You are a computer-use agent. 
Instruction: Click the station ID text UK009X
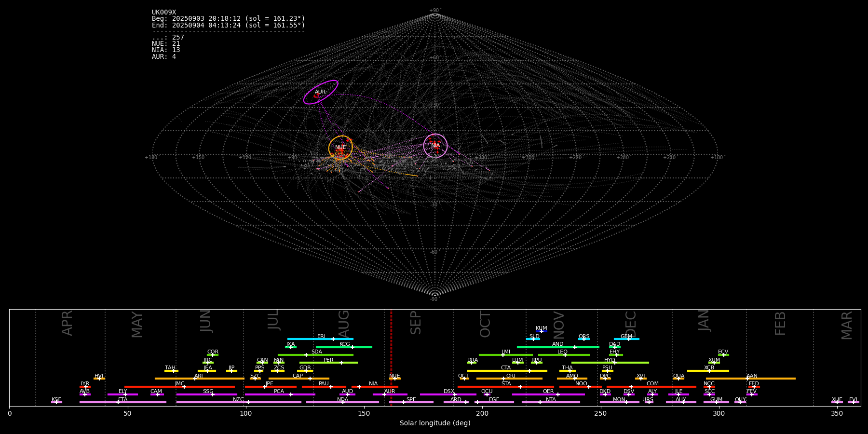click(x=164, y=13)
